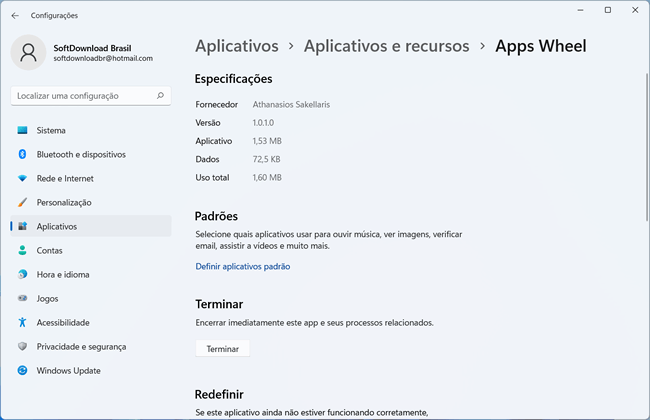Click the Windows Update sync icon
This screenshot has width=650, height=420.
coord(22,370)
